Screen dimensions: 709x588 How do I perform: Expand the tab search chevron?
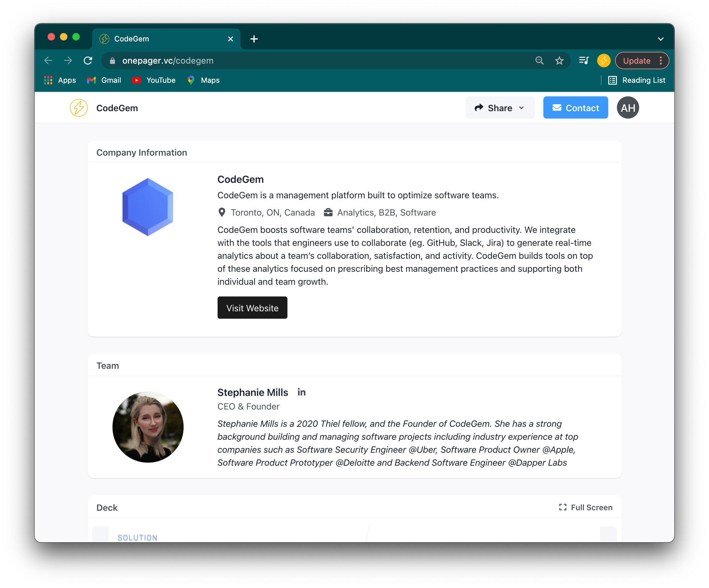[660, 39]
